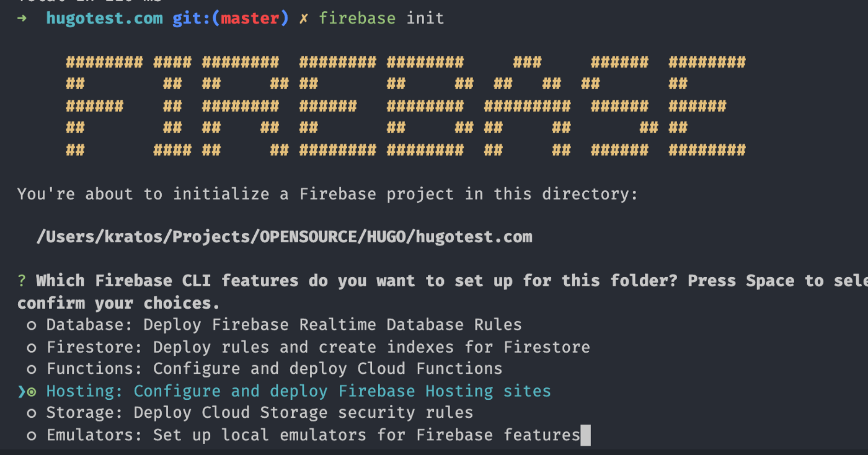
Task: Select the Database checkbox circle
Action: (32, 325)
